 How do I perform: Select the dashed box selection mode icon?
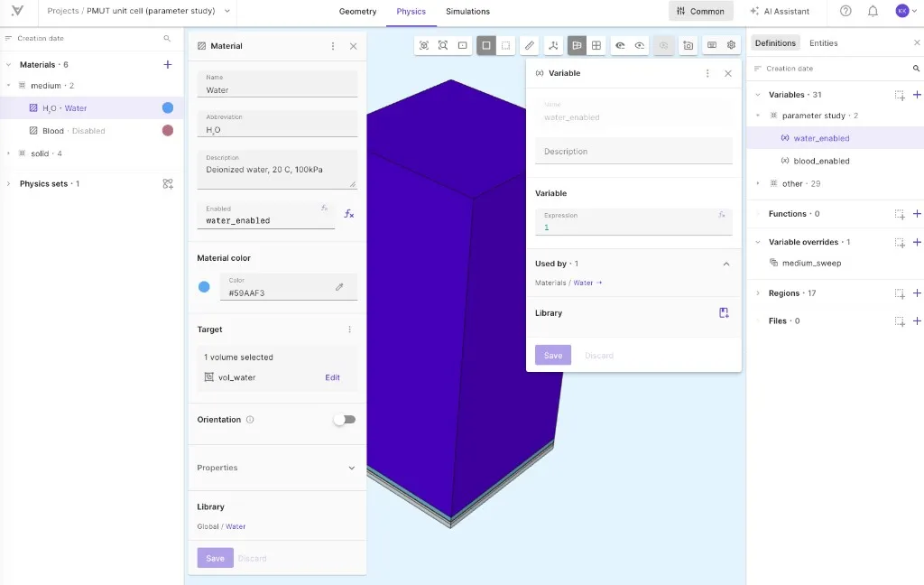tap(505, 45)
